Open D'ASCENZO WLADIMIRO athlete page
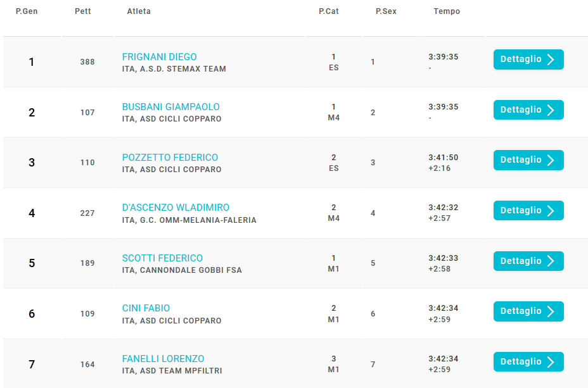588x388 pixels. click(x=176, y=208)
